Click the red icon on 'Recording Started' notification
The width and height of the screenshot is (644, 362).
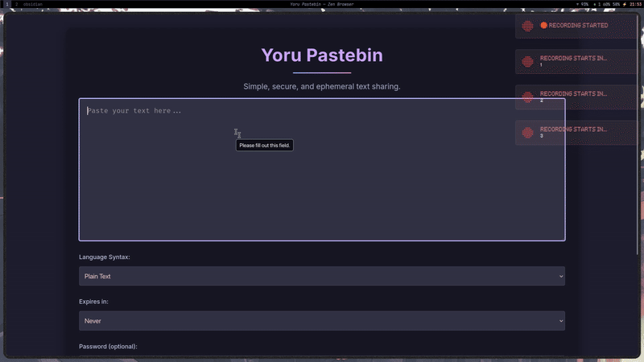528,26
